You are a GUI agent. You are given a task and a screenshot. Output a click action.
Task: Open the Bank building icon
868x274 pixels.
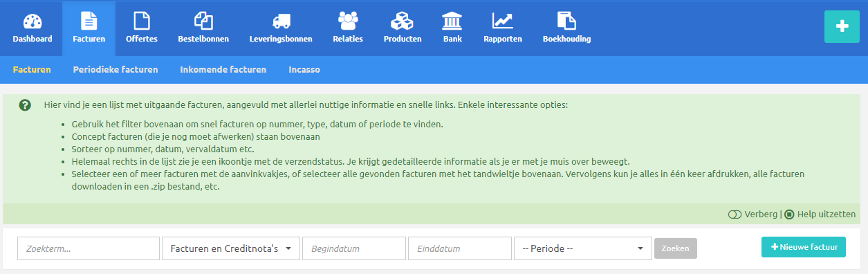[452, 21]
